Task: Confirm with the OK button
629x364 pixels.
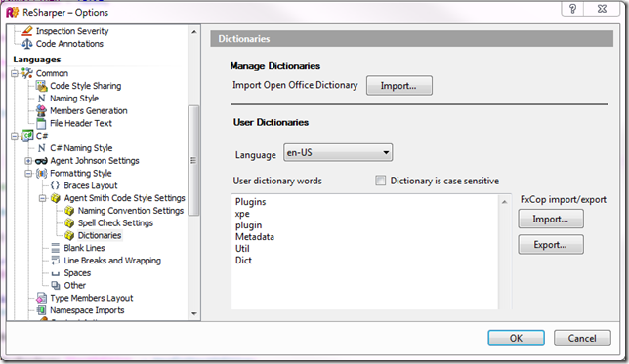Action: (x=517, y=338)
